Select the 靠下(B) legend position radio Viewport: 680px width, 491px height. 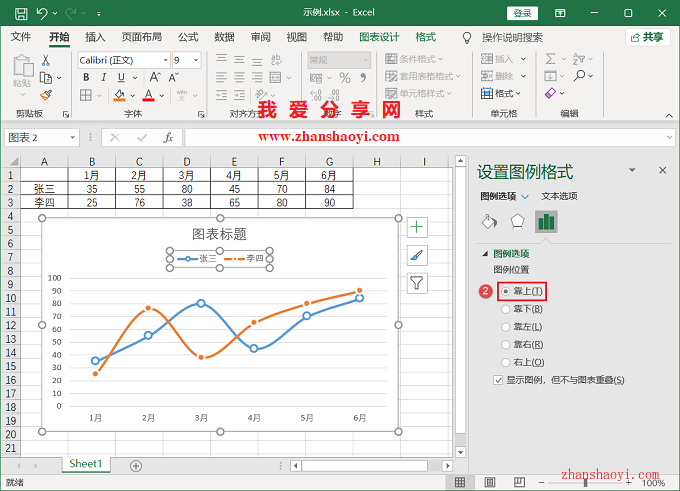(x=505, y=309)
